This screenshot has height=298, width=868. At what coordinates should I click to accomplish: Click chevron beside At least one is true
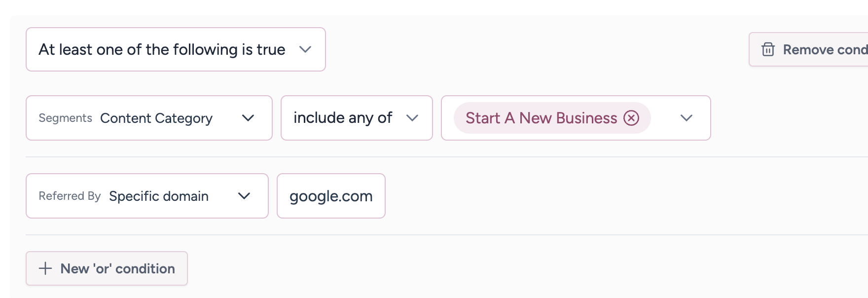coord(305,49)
